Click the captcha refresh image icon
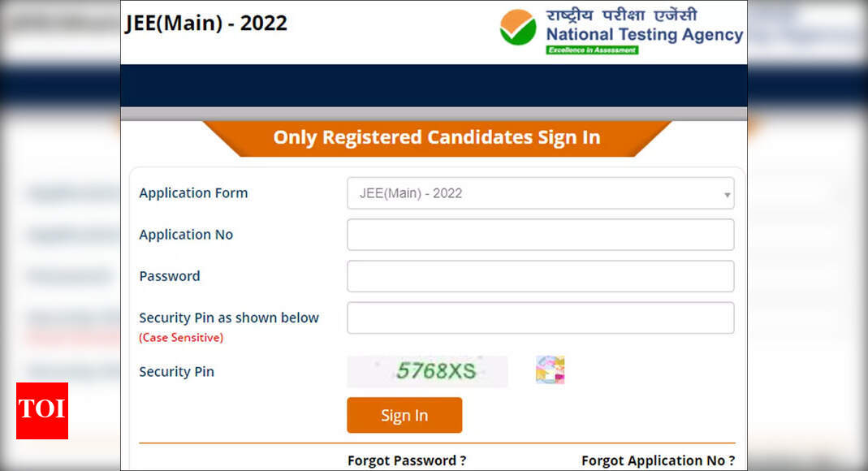 (548, 369)
